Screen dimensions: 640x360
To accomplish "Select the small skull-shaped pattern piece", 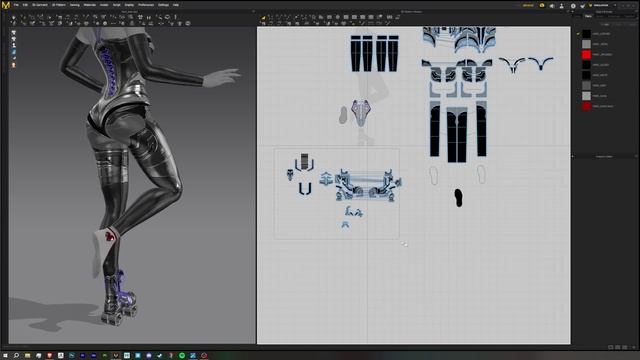I will [x=290, y=175].
